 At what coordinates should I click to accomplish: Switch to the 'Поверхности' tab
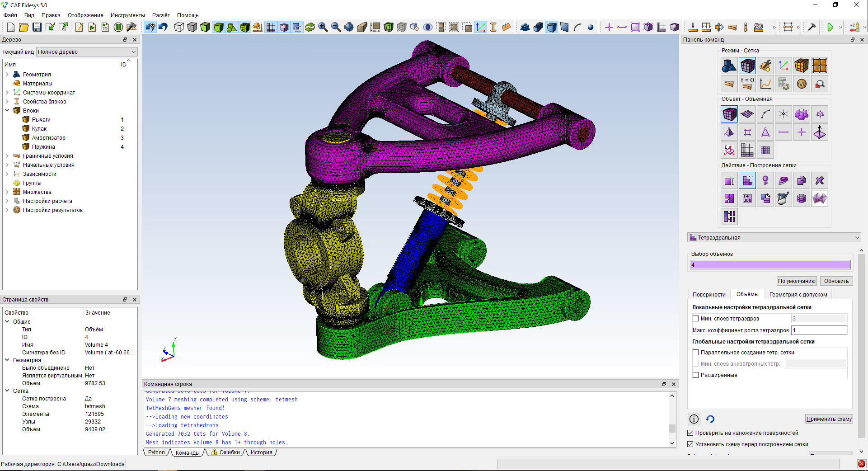709,295
